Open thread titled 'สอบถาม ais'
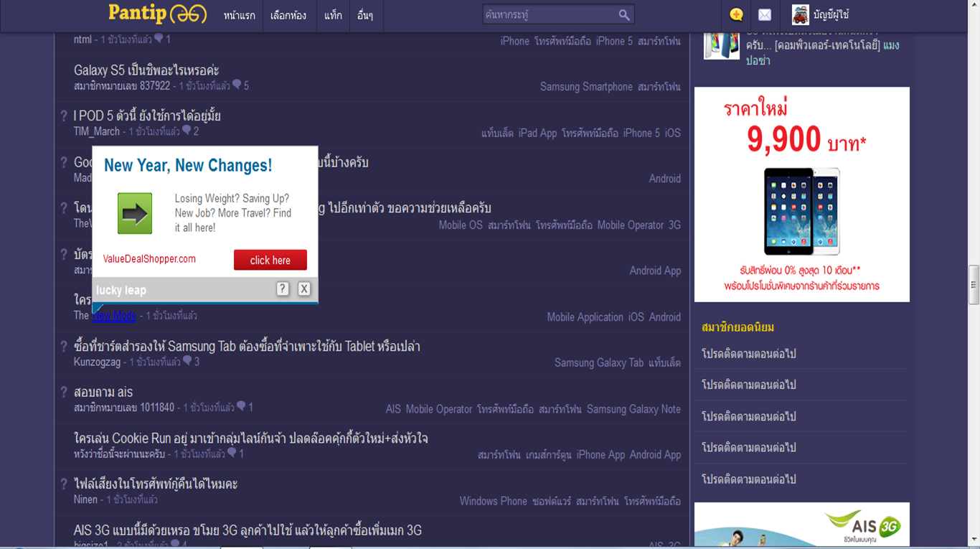 pos(103,393)
